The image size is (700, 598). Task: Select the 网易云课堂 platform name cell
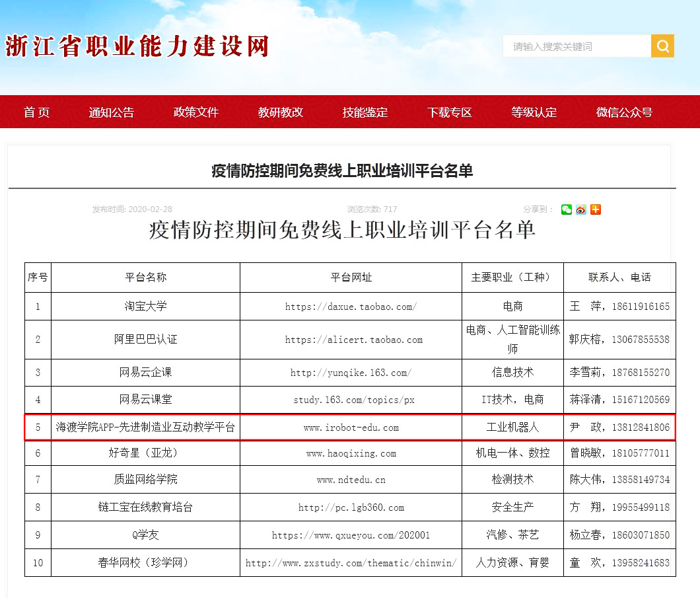point(145,399)
